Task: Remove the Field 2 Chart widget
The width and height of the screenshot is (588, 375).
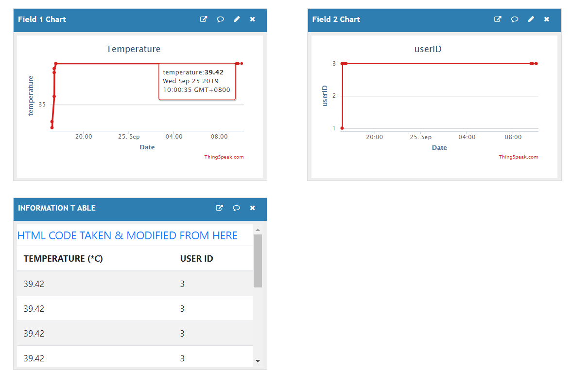Action: (546, 19)
